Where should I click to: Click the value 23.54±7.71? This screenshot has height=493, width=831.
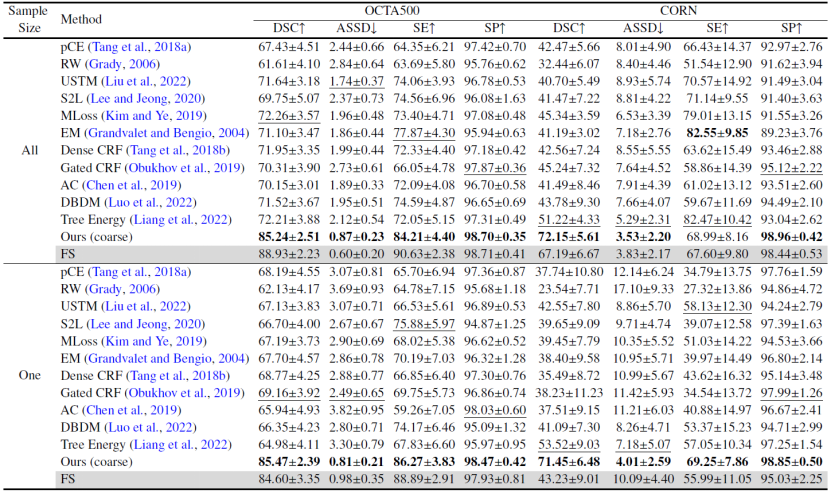pyautogui.click(x=569, y=289)
